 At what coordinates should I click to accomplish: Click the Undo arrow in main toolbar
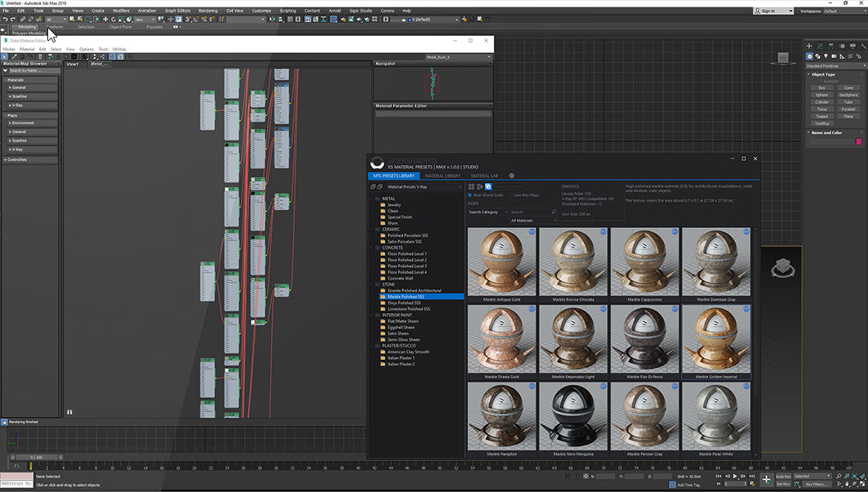5,19
